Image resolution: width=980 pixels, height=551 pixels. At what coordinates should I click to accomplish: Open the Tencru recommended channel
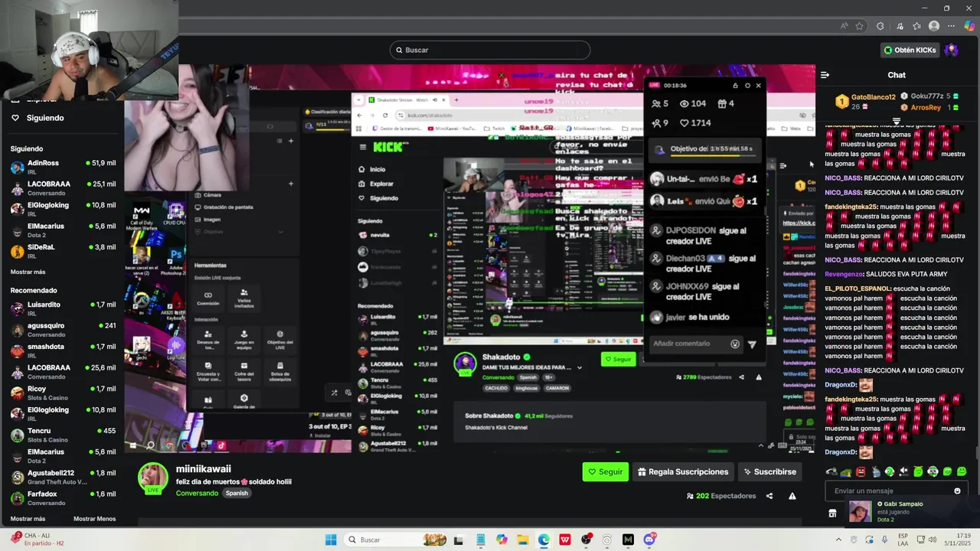pos(63,435)
